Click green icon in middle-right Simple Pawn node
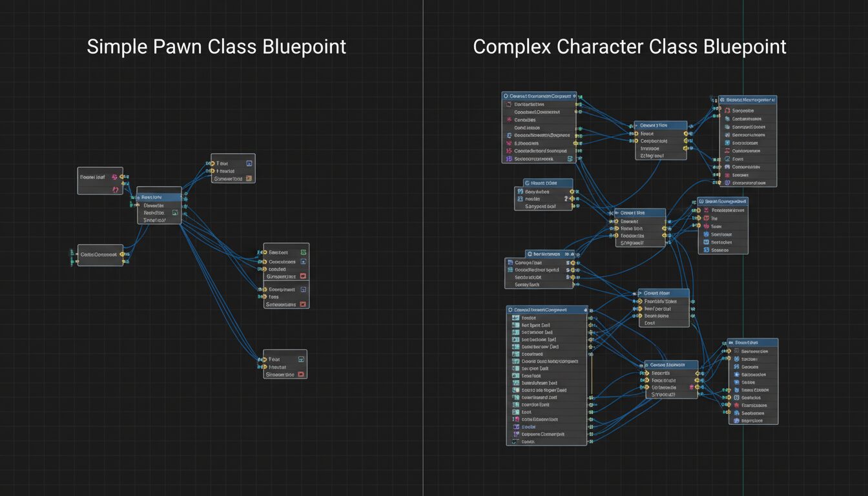 pyautogui.click(x=302, y=253)
